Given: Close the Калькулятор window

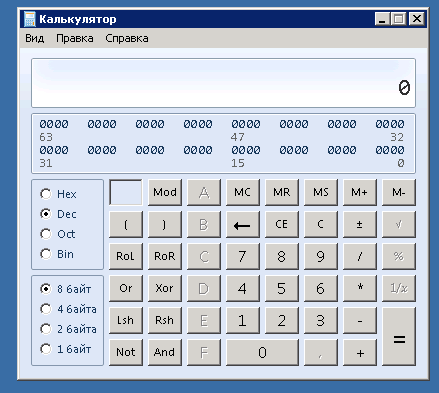Looking at the screenshot, I should coord(417,19).
